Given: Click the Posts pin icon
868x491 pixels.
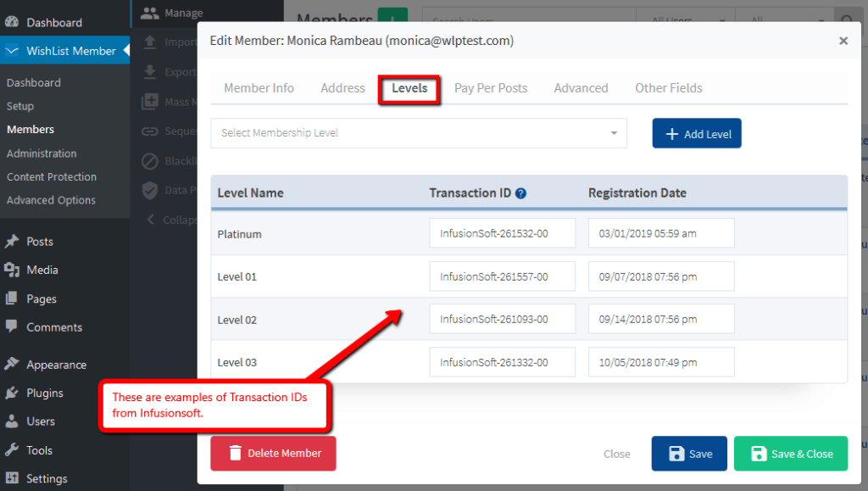Looking at the screenshot, I should click(12, 242).
